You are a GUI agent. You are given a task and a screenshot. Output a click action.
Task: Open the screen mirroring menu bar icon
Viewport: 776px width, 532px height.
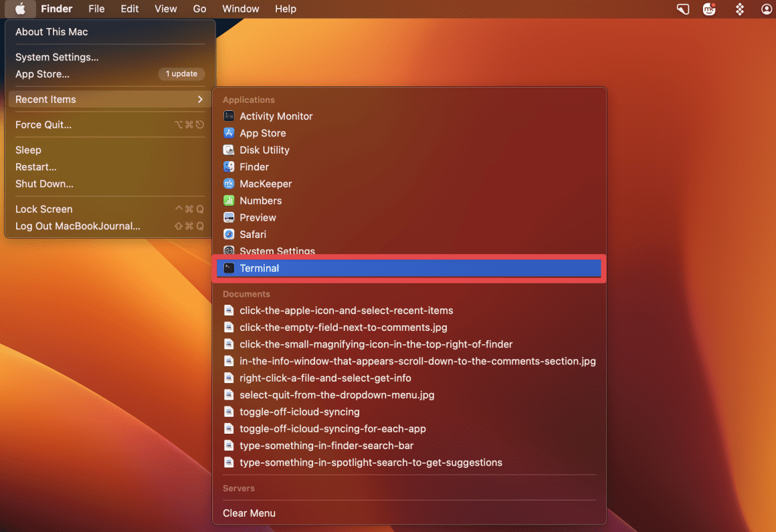pos(682,9)
